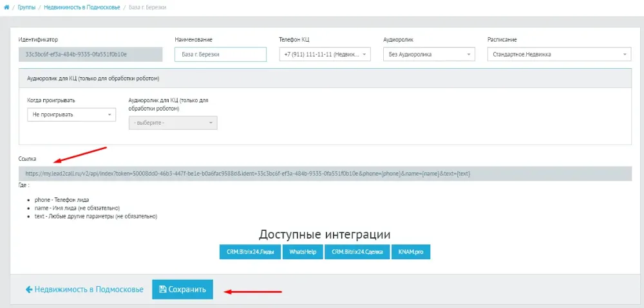Choose the WhatsHelp integration
Image resolution: width=644 pixels, height=308 pixels.
[x=303, y=252]
